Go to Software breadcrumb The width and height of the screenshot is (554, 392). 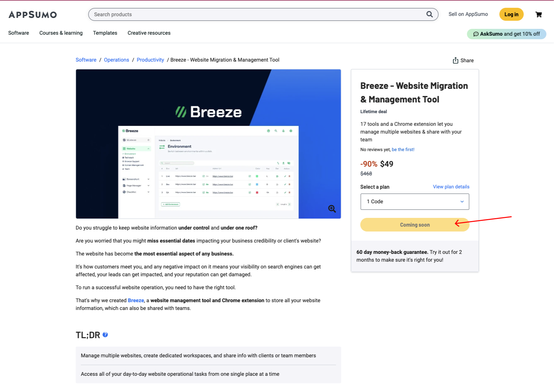point(86,60)
